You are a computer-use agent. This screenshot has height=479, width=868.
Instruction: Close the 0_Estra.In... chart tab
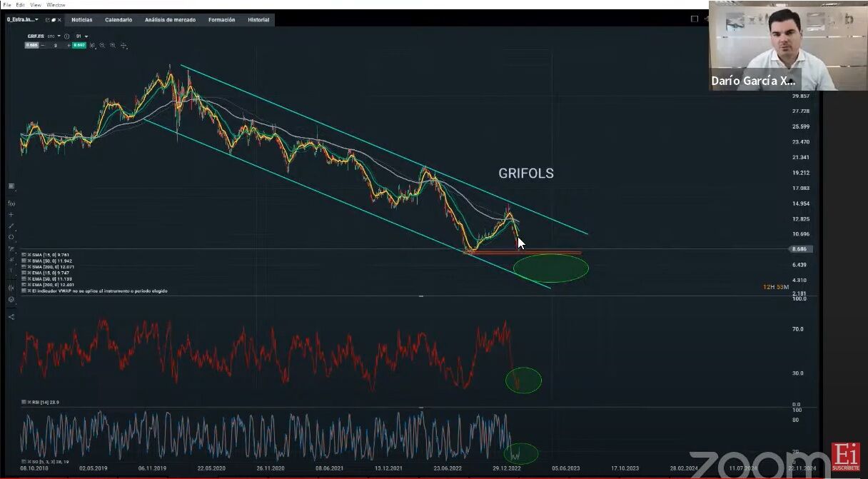pos(60,20)
